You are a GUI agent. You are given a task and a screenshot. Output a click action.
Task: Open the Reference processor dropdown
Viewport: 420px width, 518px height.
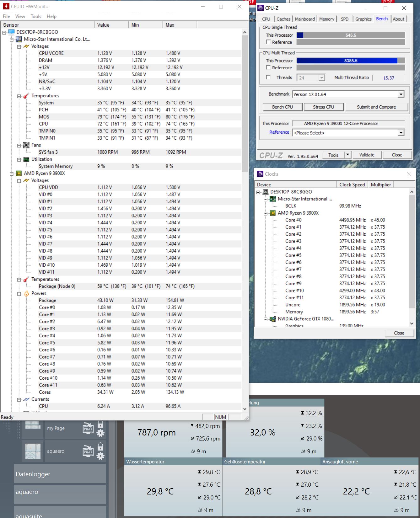tap(401, 133)
